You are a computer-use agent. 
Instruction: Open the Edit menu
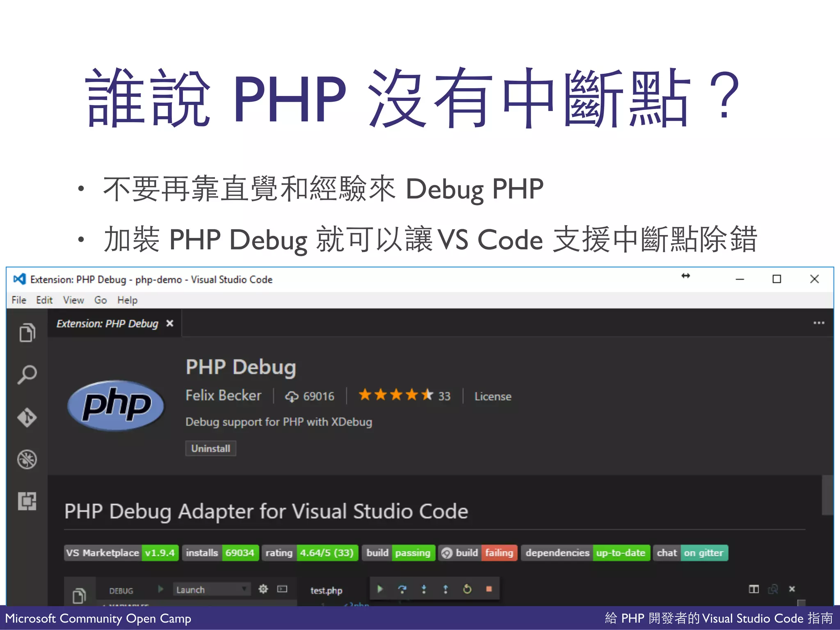tap(44, 300)
